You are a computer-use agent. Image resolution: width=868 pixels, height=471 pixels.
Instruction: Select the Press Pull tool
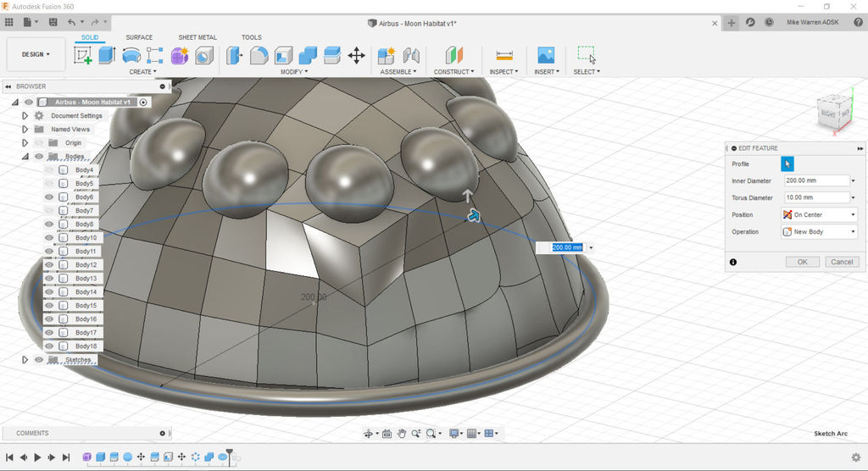tap(235, 55)
